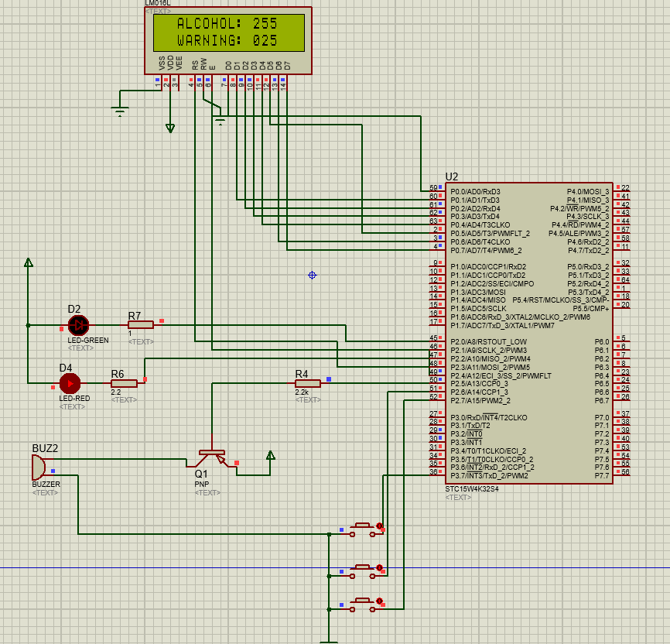Click the power terminal above the LED circuit
Image resolution: width=670 pixels, height=644 pixels.
(29, 262)
